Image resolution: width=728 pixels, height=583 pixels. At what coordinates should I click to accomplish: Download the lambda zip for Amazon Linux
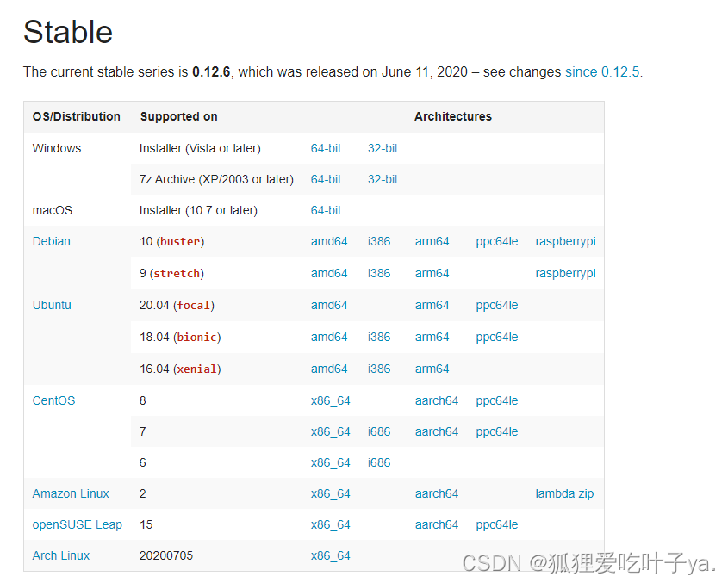point(564,494)
